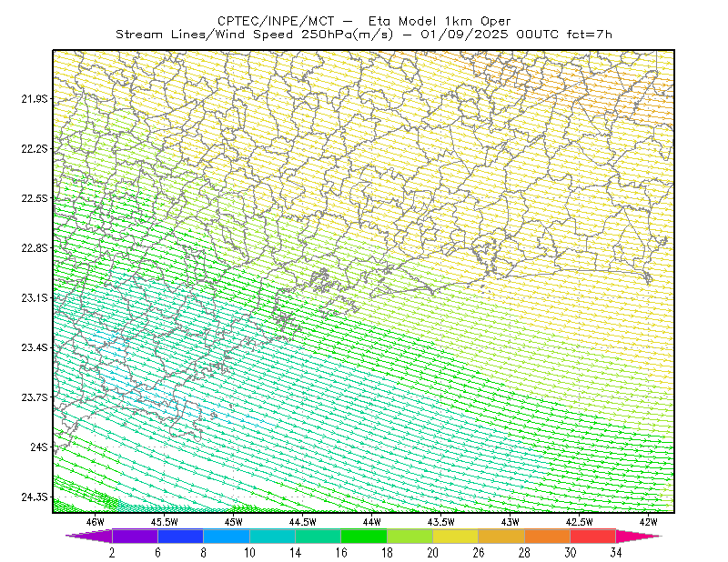
Task: Click the CPTEC/INPE/MCT Eta Model title
Action: coord(364,21)
